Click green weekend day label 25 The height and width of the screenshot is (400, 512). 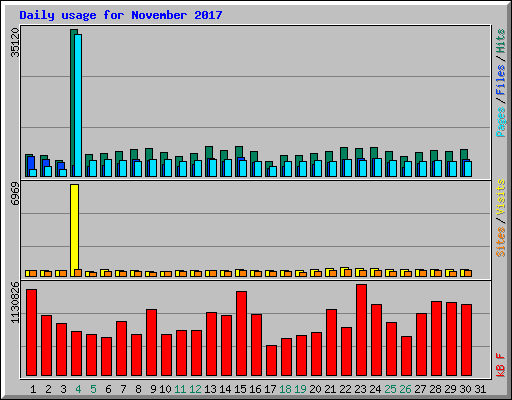390,389
